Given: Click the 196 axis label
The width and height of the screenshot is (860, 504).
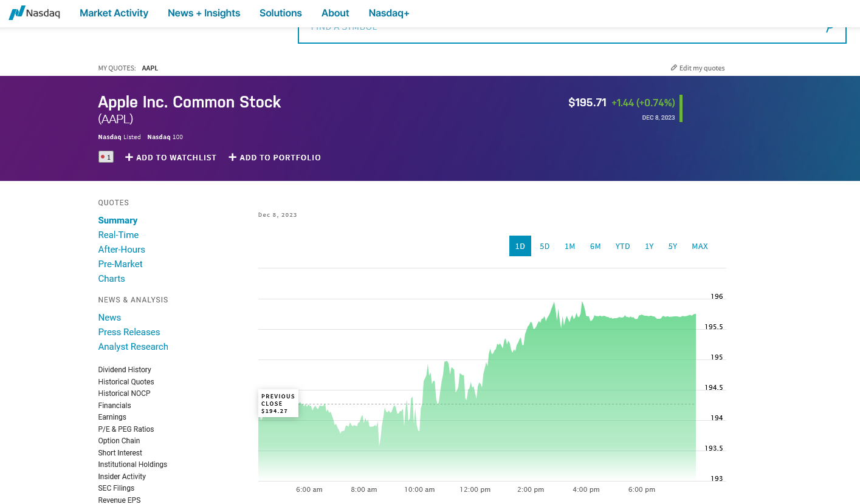Looking at the screenshot, I should click(717, 296).
